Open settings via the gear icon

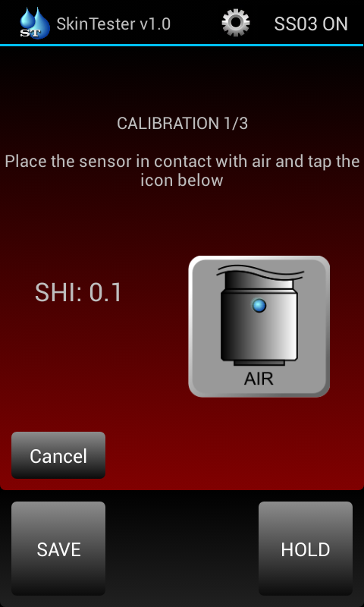[x=236, y=23]
